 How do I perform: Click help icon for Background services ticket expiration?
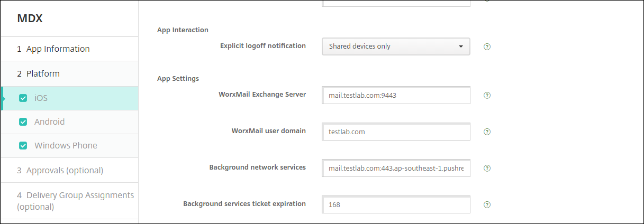(x=487, y=204)
